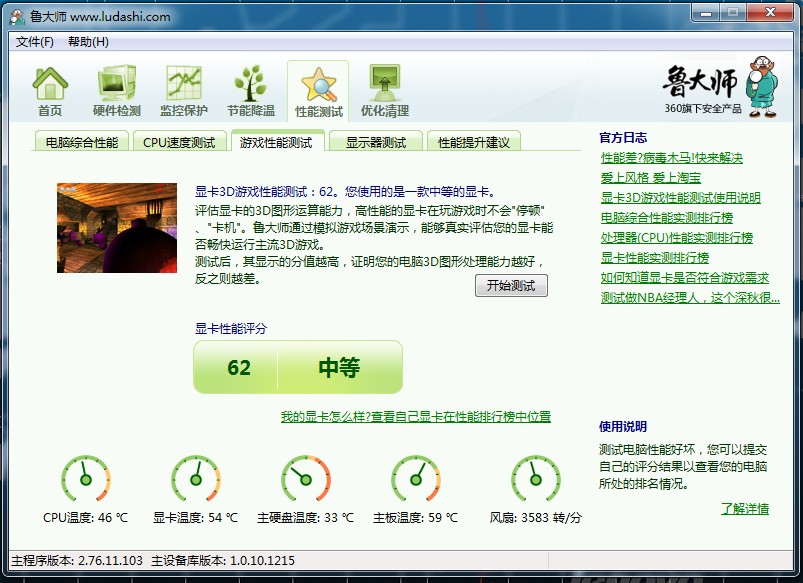Open the 文件(F) menu
803x583 pixels.
click(34, 42)
